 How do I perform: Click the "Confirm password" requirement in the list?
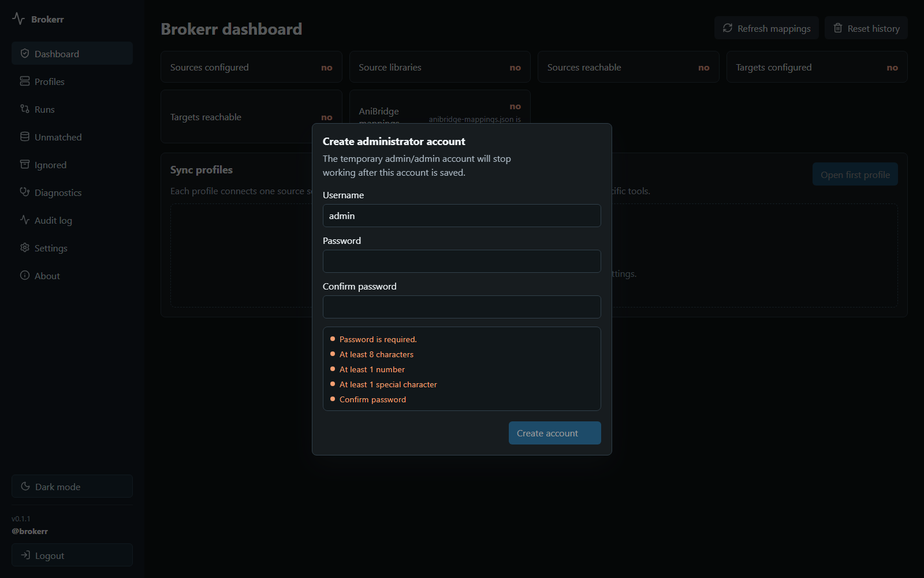click(x=372, y=399)
